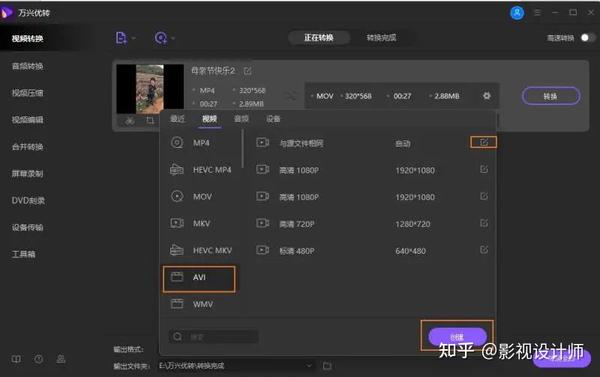
Task: Open the user account avatar
Action: click(x=517, y=13)
